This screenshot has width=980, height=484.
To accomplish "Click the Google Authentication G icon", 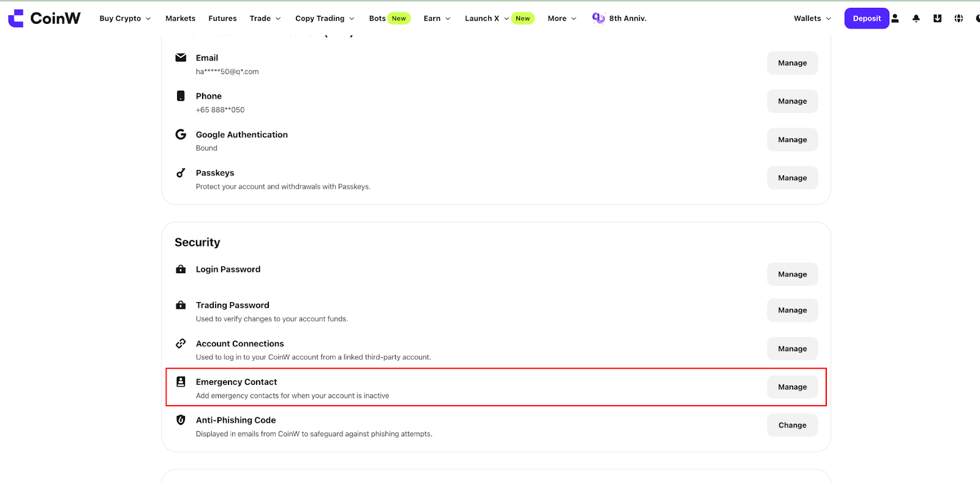I will (181, 134).
